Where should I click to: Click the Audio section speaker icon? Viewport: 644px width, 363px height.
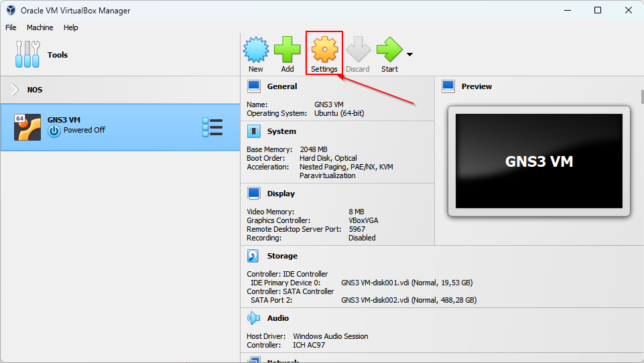coord(253,318)
